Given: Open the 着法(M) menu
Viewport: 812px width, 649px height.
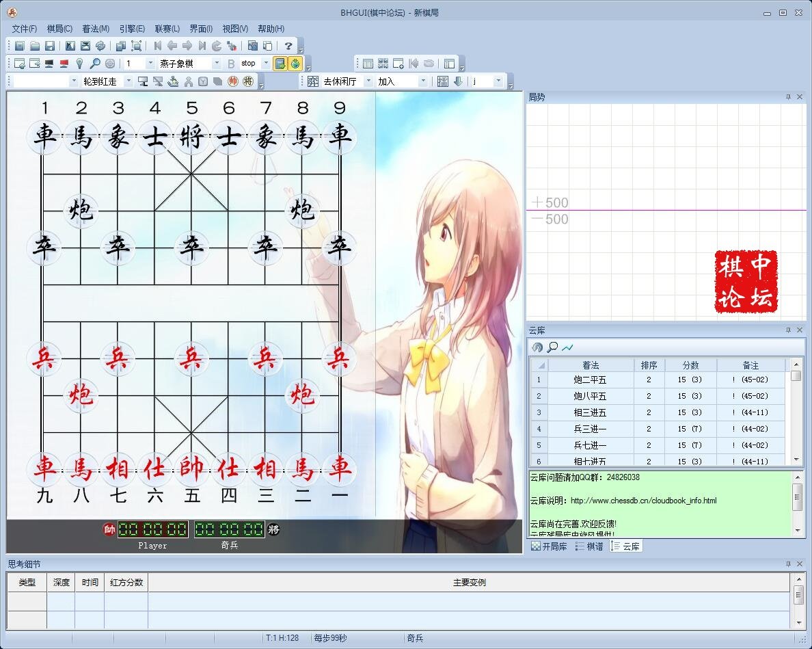Looking at the screenshot, I should 96,29.
